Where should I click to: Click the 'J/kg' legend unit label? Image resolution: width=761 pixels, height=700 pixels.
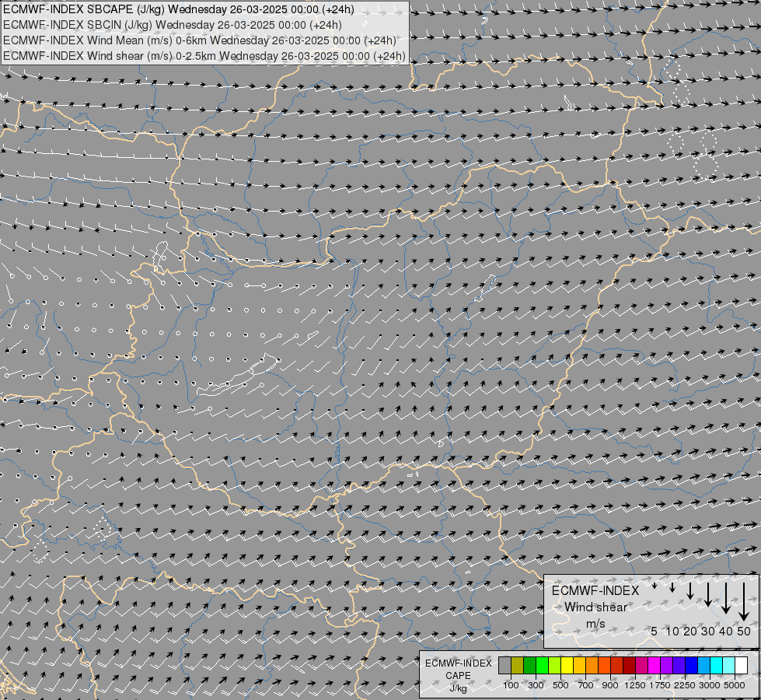(458, 688)
